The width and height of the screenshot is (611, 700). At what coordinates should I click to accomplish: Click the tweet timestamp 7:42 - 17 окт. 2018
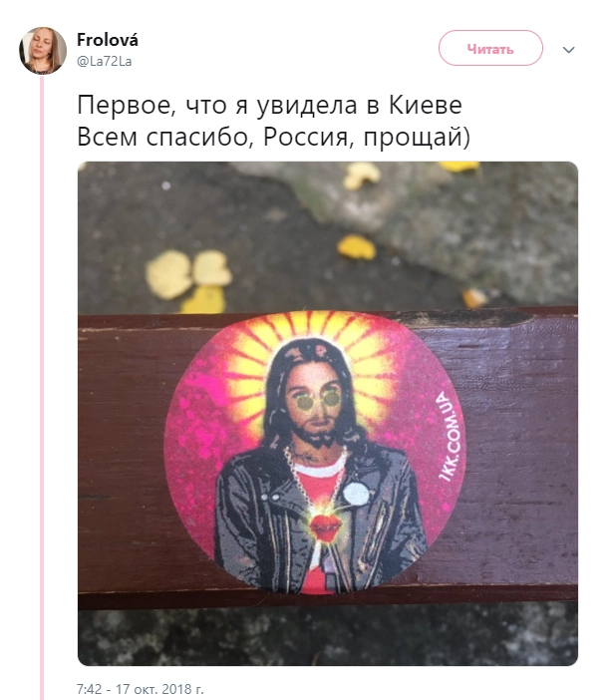141,689
